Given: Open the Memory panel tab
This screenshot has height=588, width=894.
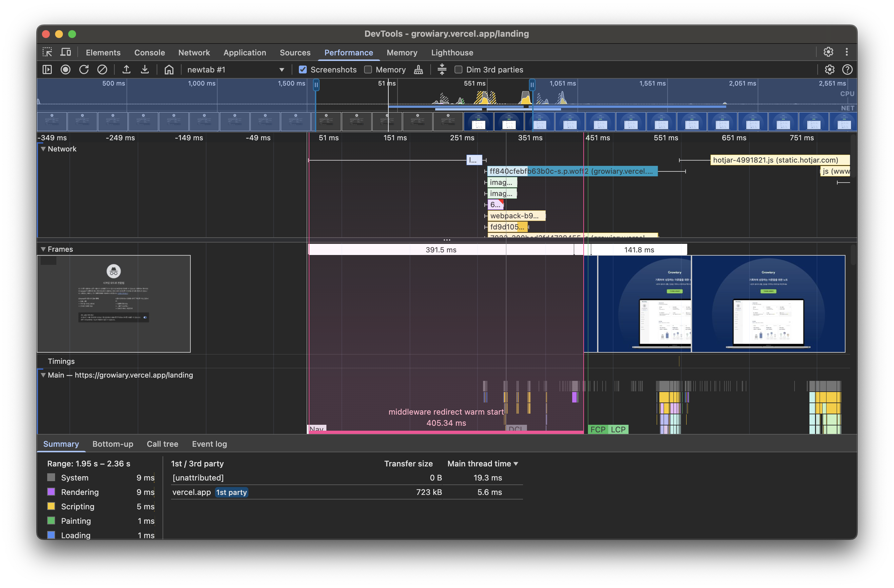Looking at the screenshot, I should (x=402, y=52).
